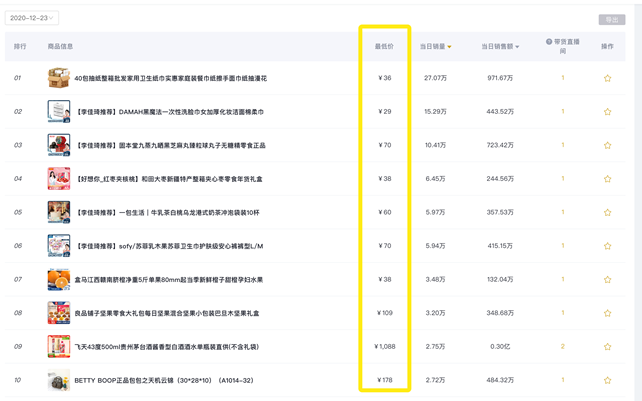Screen dimensions: 642x401
Task: Favorite the rank 01 tissue product star
Action: (x=607, y=78)
